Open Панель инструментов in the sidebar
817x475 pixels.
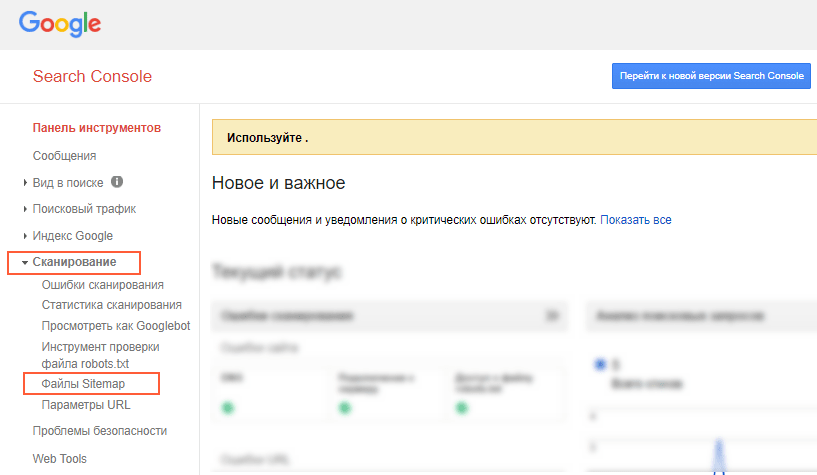tap(97, 128)
